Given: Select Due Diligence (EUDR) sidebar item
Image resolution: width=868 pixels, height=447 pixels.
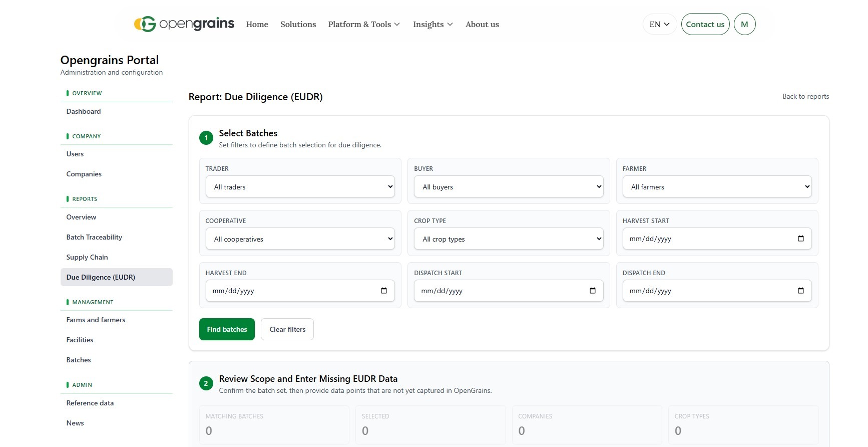Looking at the screenshot, I should [x=116, y=277].
